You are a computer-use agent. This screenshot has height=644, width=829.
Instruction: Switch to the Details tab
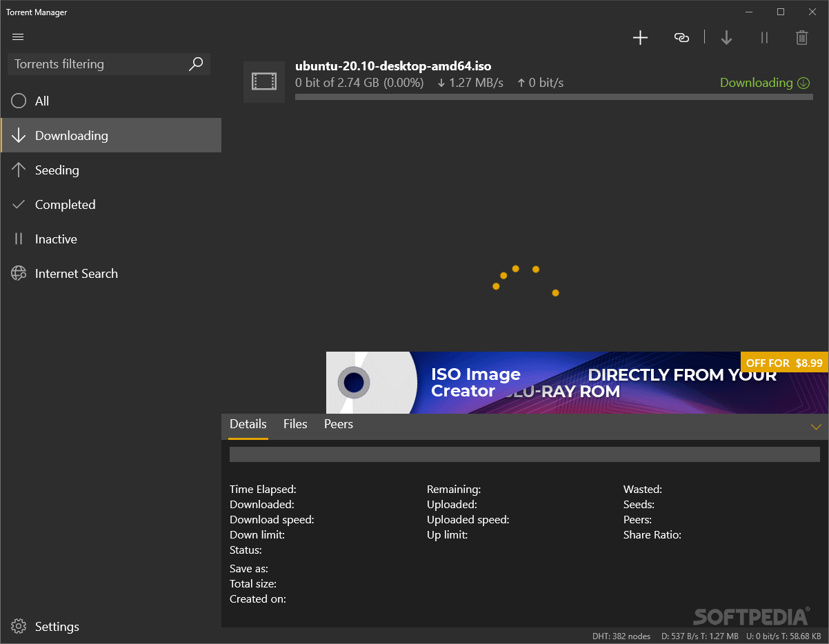[x=248, y=425]
